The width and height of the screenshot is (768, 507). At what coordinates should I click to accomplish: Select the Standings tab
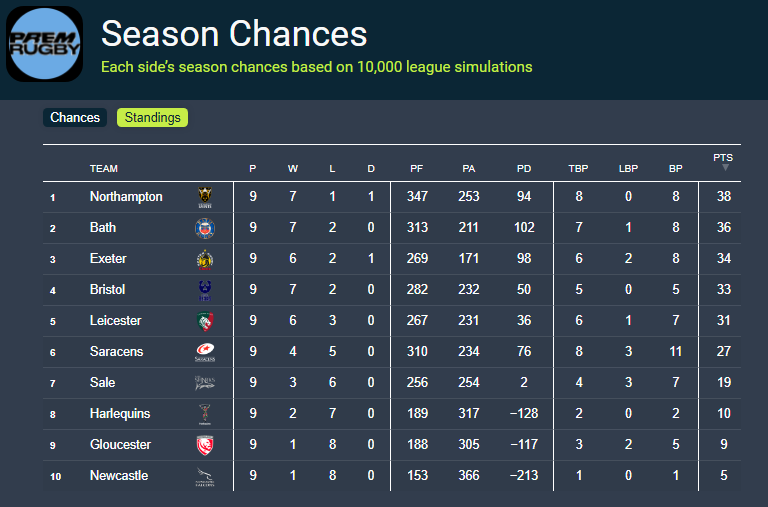click(152, 118)
